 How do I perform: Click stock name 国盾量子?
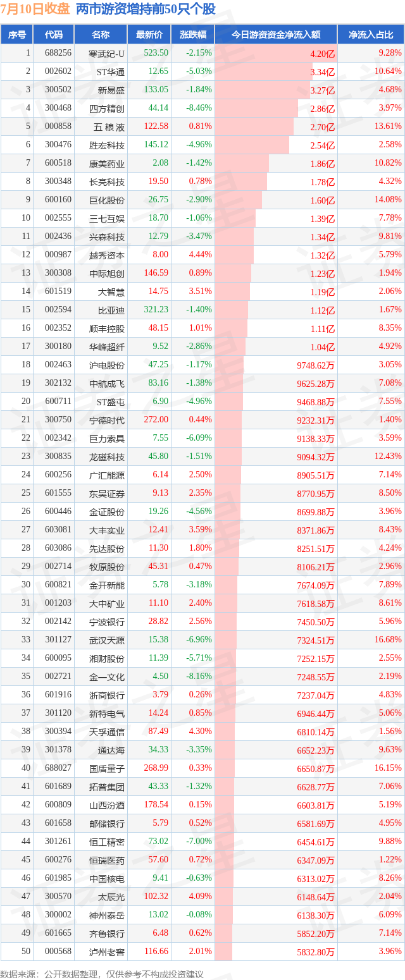click(107, 768)
